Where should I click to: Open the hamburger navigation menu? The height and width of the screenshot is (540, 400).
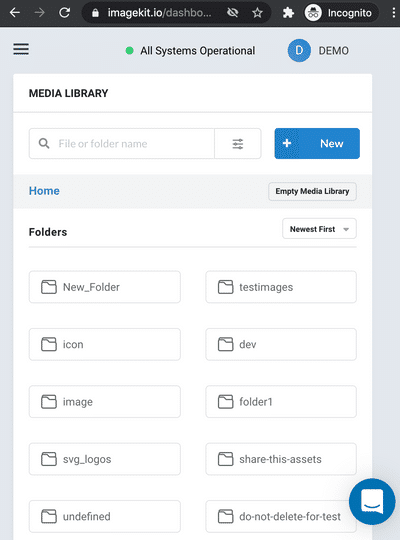(x=21, y=49)
